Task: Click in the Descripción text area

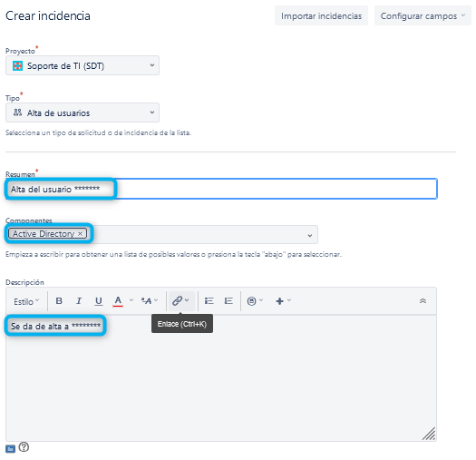Action: click(221, 377)
